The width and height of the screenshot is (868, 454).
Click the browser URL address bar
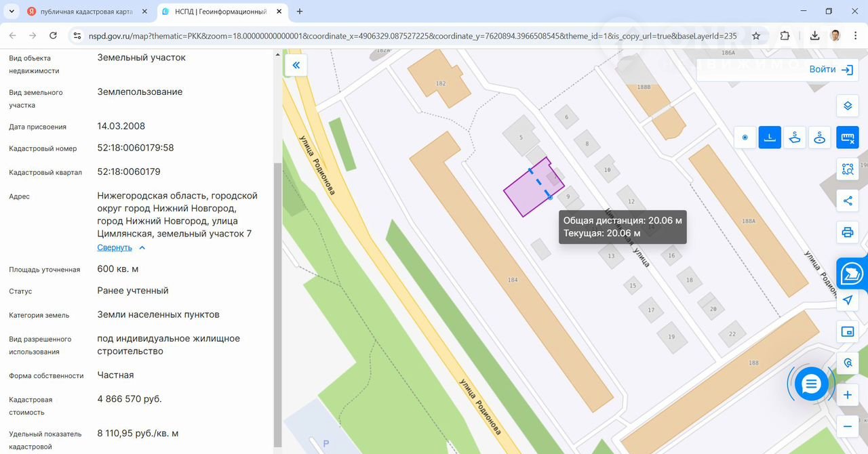pos(407,36)
